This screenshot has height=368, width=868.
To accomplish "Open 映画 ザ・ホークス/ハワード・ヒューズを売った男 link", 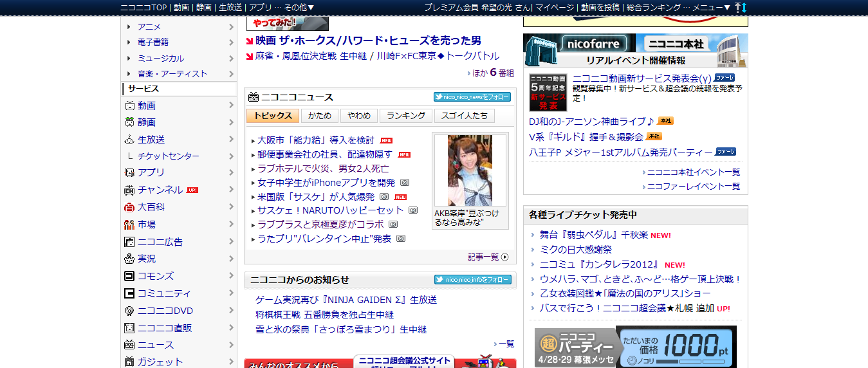I will (x=368, y=41).
